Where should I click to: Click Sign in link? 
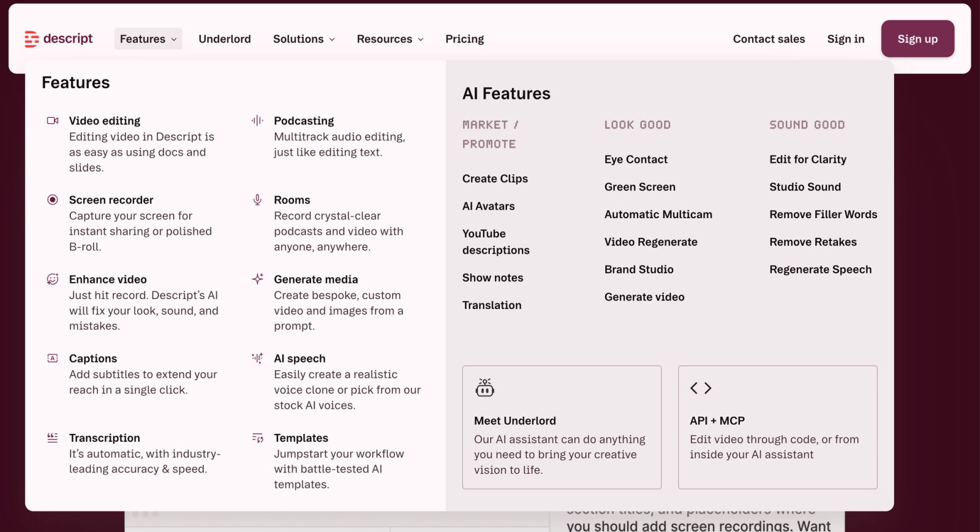pyautogui.click(x=846, y=39)
